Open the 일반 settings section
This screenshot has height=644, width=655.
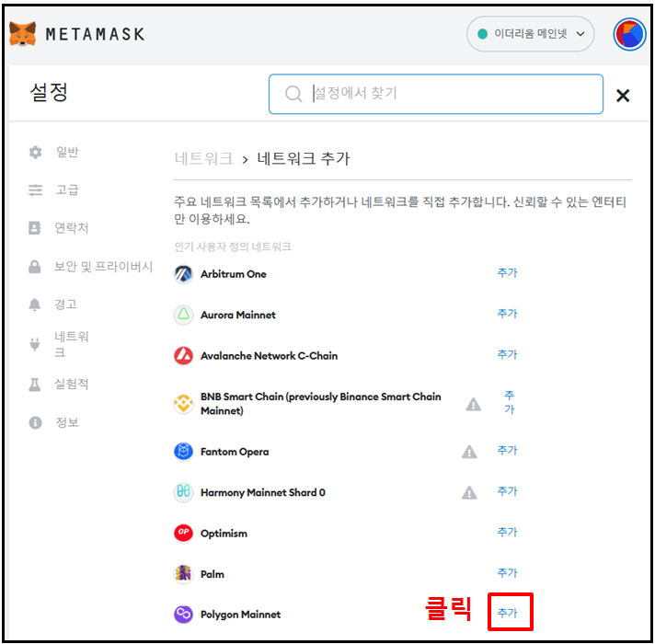click(x=67, y=152)
